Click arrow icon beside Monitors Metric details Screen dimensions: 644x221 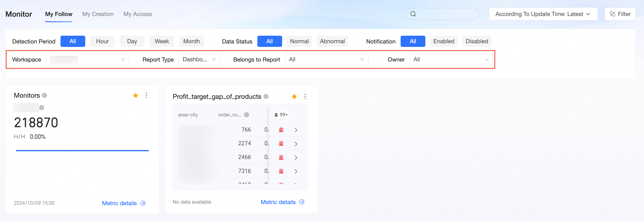(143, 203)
